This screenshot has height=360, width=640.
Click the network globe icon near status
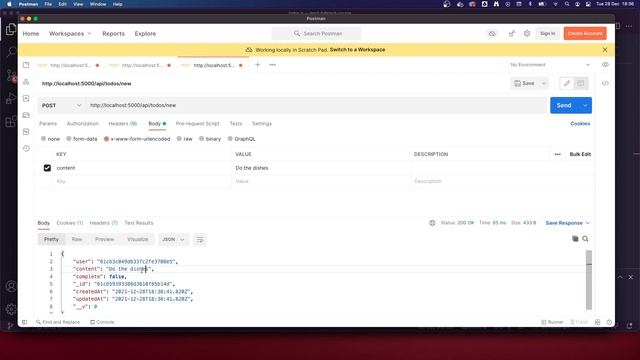click(x=432, y=223)
